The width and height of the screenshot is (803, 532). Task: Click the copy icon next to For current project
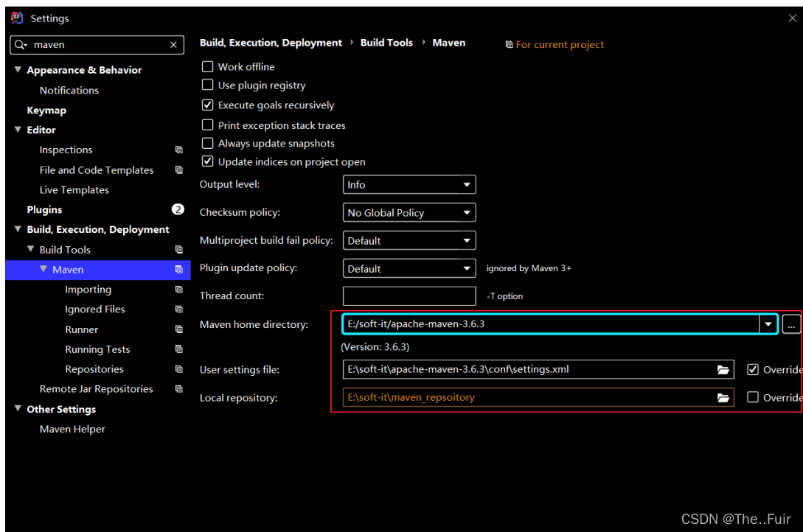pos(509,44)
